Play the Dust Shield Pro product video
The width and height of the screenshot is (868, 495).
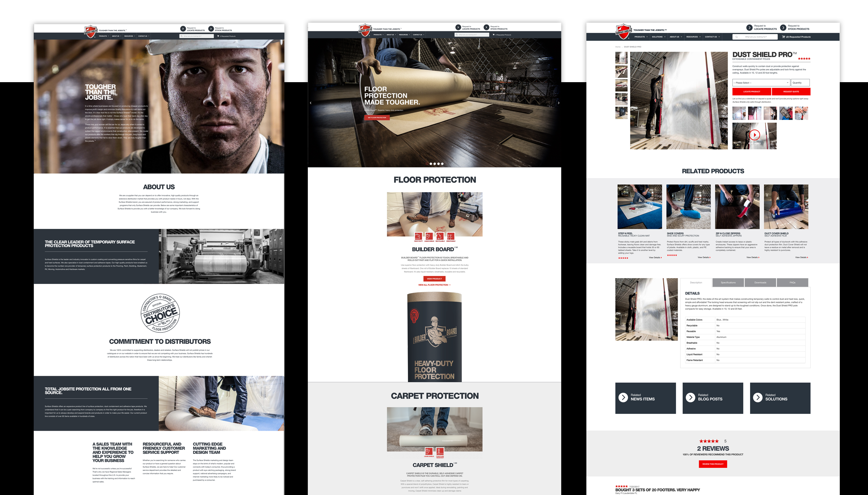(755, 135)
